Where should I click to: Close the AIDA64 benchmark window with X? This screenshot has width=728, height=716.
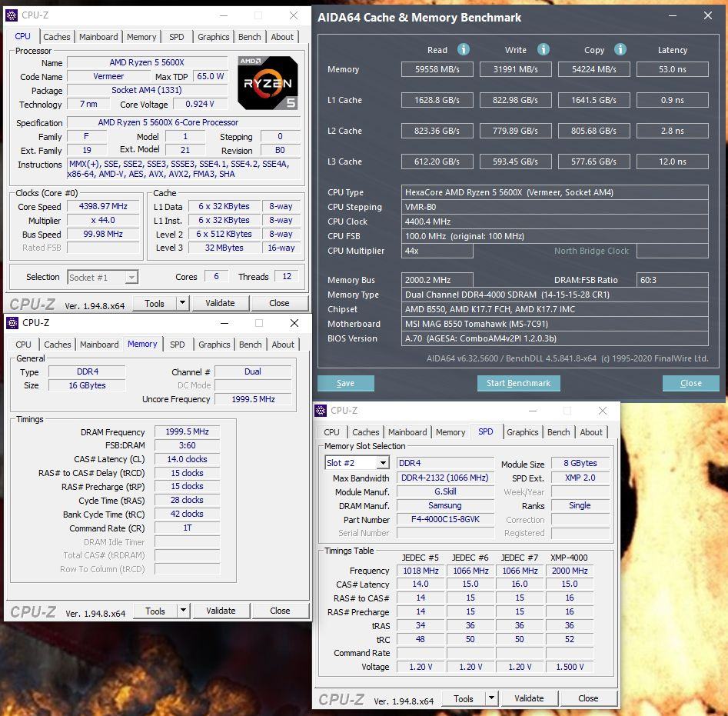click(x=707, y=16)
